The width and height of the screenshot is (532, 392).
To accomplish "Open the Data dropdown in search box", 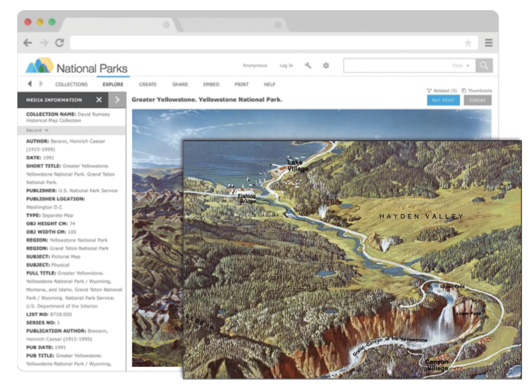I will (461, 65).
